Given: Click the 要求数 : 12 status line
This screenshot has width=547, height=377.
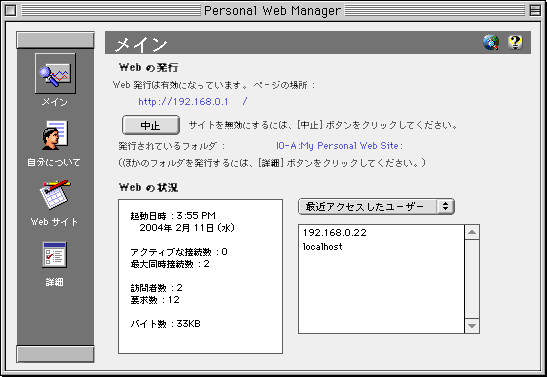Looking at the screenshot, I should (x=155, y=300).
